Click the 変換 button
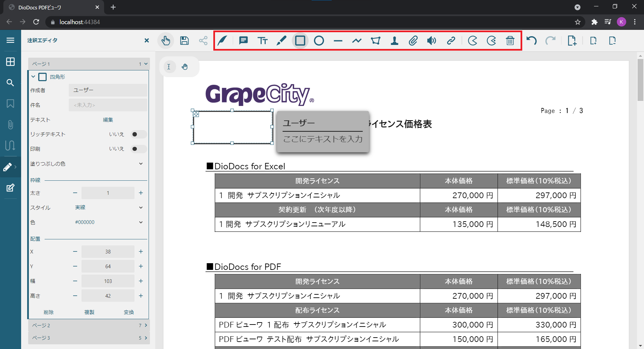Viewport: 644px width, 349px height. [129, 312]
